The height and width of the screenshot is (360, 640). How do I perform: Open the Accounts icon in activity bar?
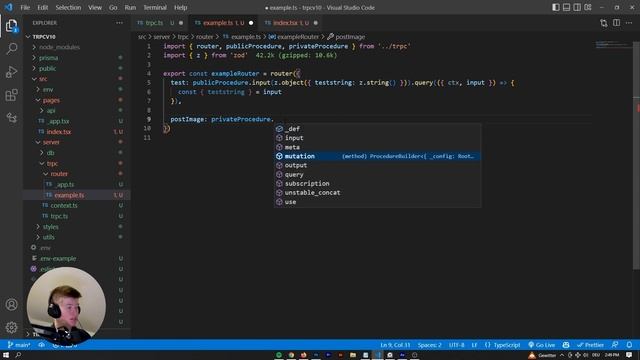pos(11,304)
